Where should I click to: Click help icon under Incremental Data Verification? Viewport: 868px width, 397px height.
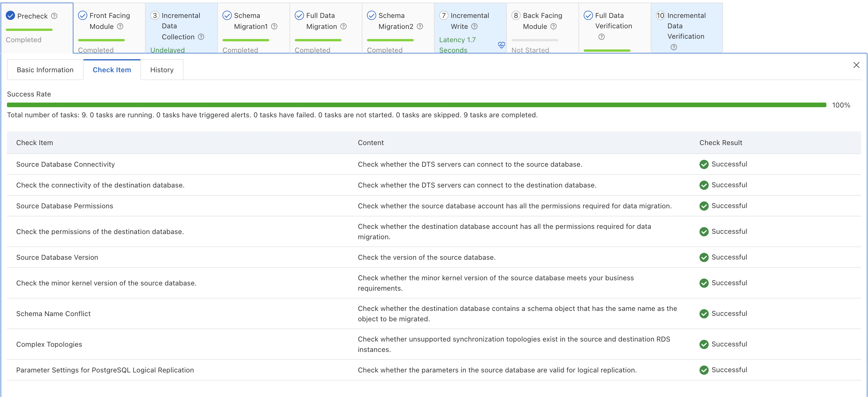click(x=674, y=47)
